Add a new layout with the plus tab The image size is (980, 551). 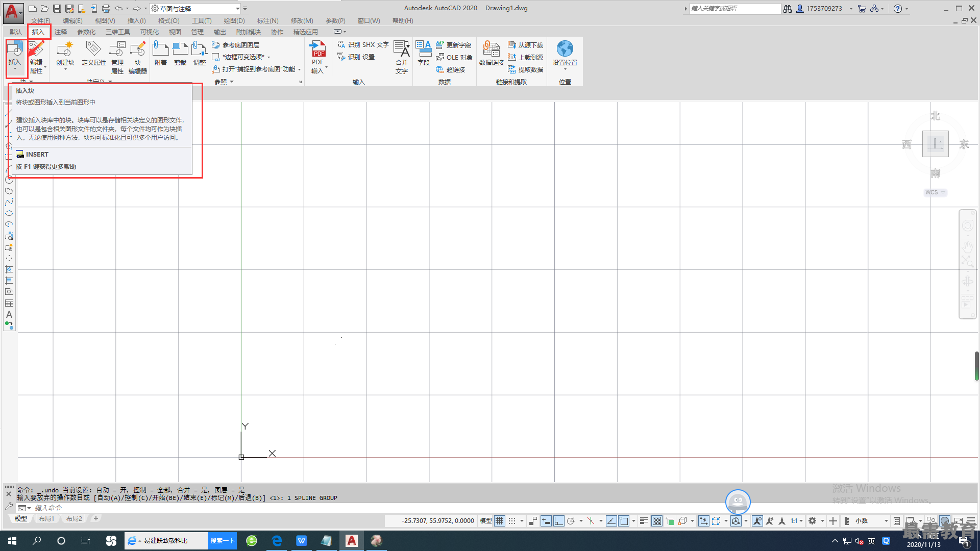coord(95,519)
